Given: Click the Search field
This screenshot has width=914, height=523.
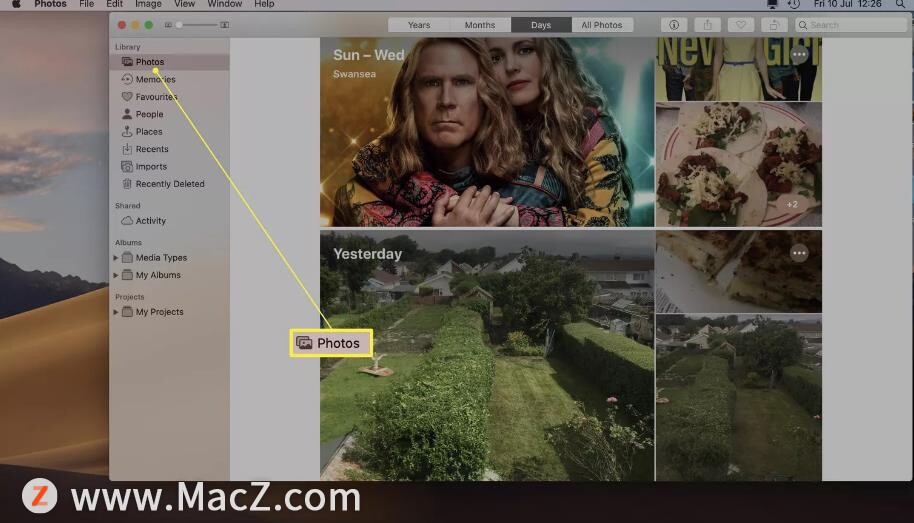Looking at the screenshot, I should click(x=851, y=25).
